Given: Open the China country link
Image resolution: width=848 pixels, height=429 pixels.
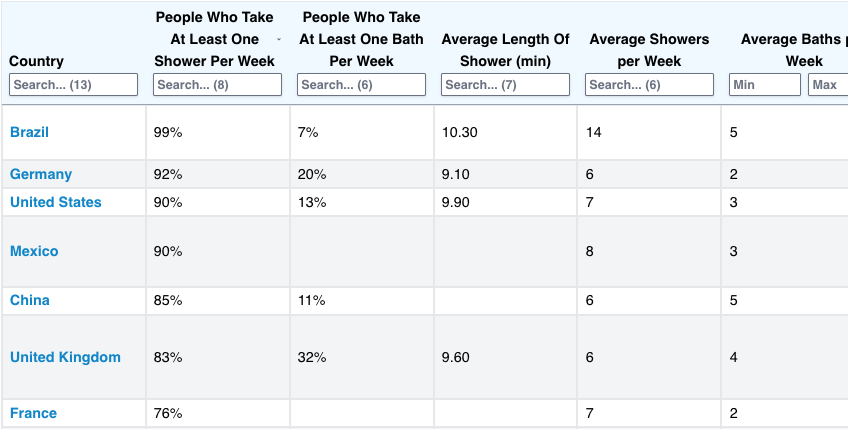Looking at the screenshot, I should pyautogui.click(x=30, y=300).
